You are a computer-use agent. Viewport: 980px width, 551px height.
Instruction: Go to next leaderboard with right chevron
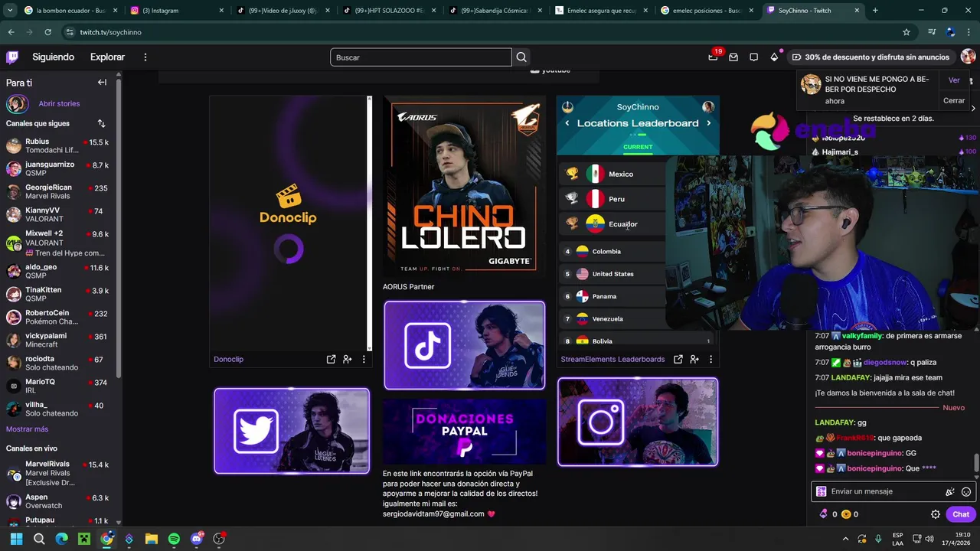pos(709,123)
